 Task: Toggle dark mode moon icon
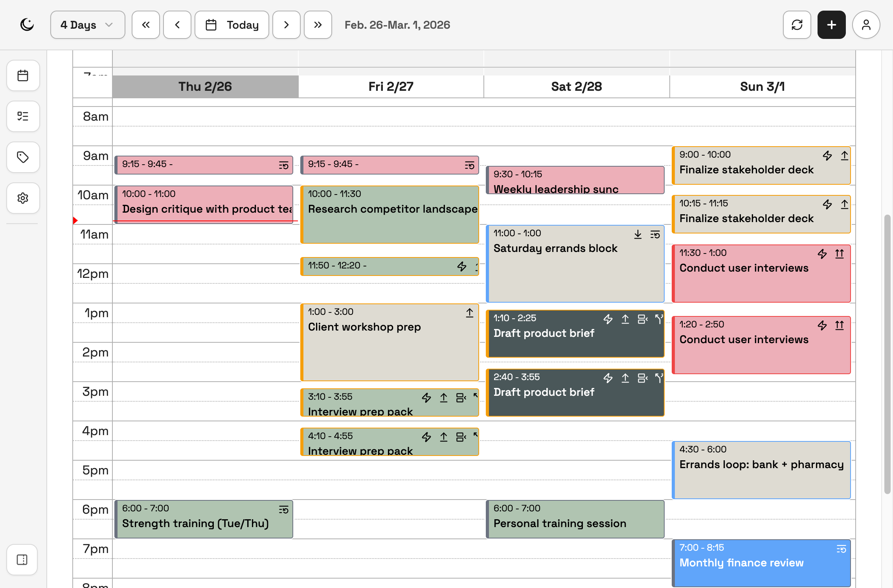tap(27, 25)
